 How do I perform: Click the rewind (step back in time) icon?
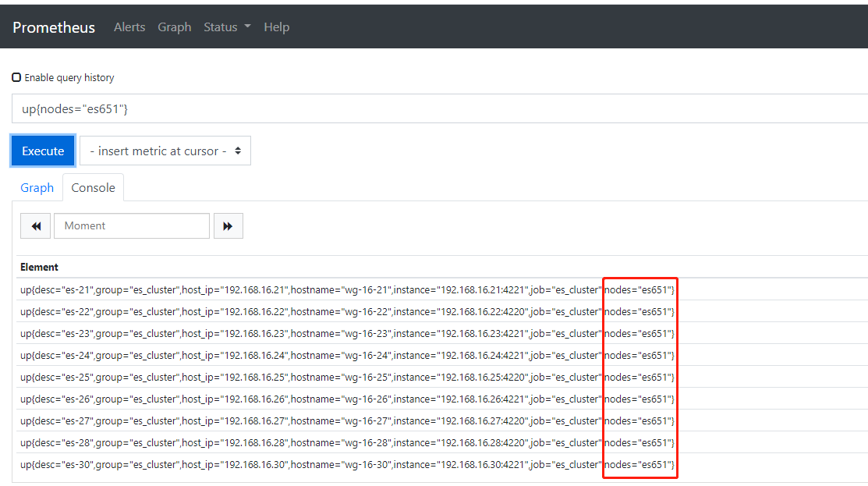pyautogui.click(x=35, y=225)
